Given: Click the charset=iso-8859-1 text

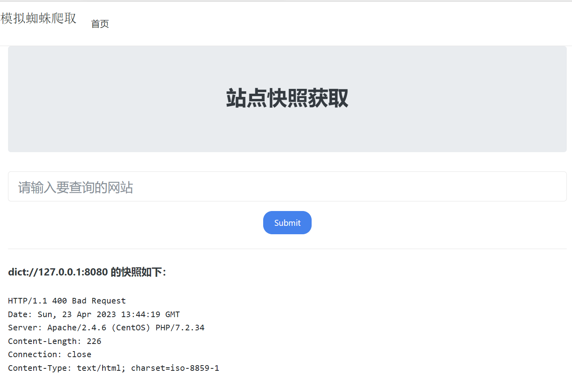Looking at the screenshot, I should pyautogui.click(x=175, y=368).
